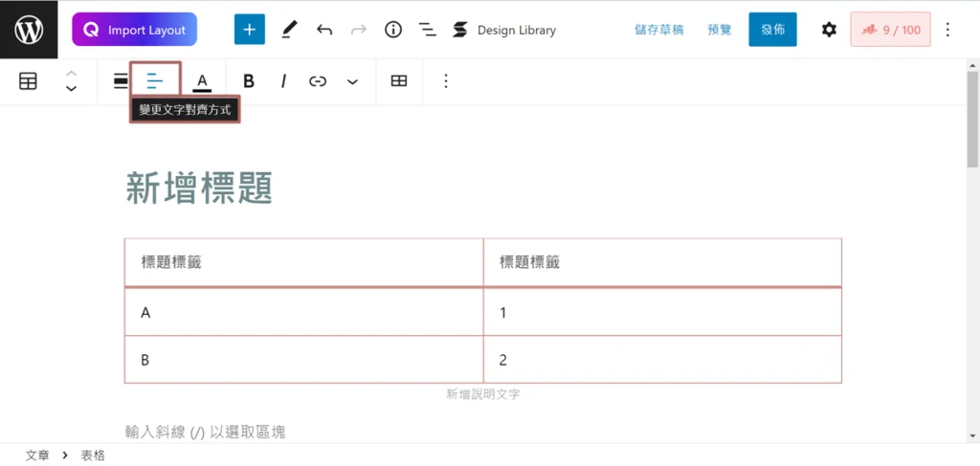Click the table block type icon
980x466 pixels.
pyautogui.click(x=28, y=81)
